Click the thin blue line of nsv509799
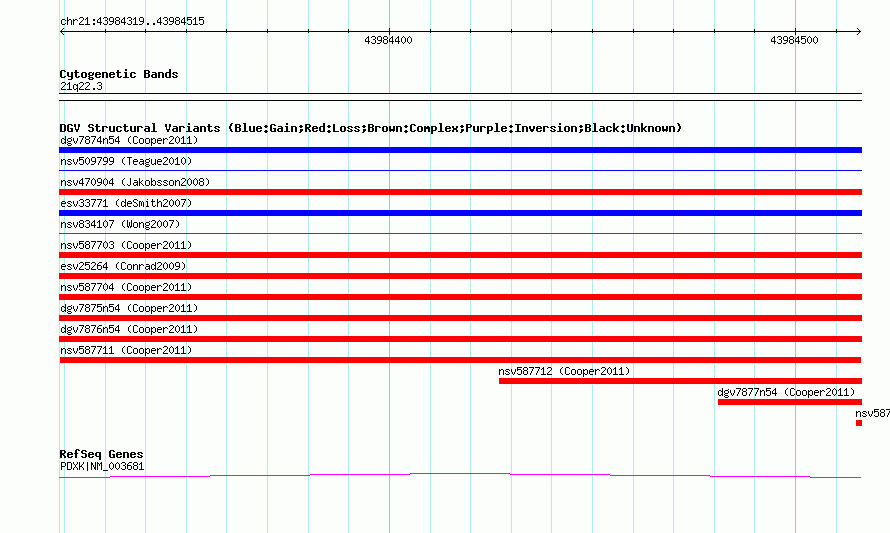This screenshot has width=890, height=533. coord(460,170)
